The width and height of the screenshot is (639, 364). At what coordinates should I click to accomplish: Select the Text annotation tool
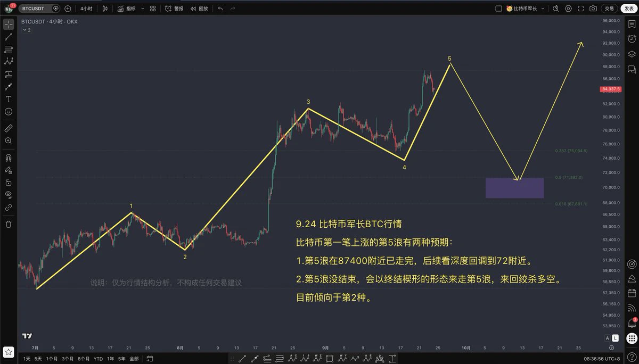9,100
